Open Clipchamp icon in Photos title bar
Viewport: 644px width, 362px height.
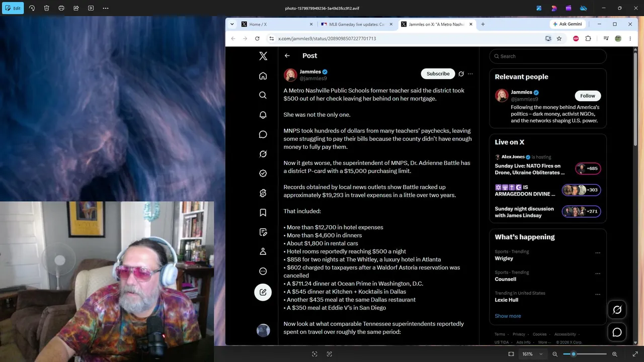click(x=569, y=8)
